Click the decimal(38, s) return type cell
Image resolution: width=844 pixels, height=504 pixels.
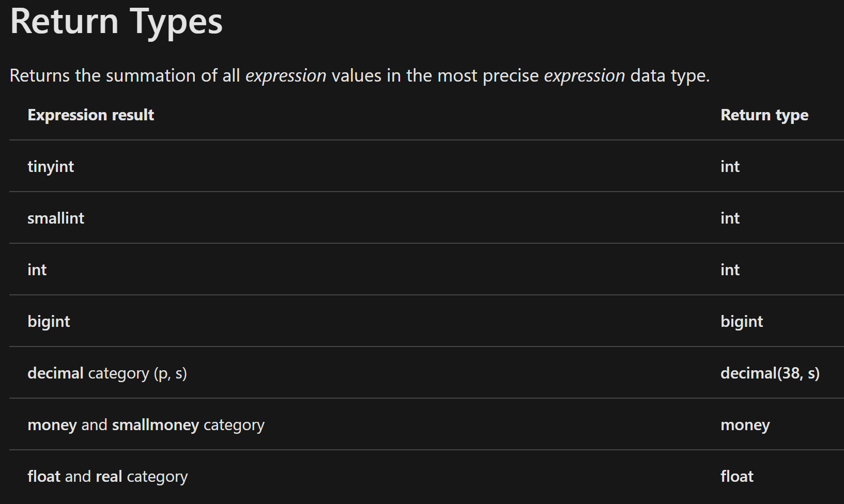[x=770, y=373]
